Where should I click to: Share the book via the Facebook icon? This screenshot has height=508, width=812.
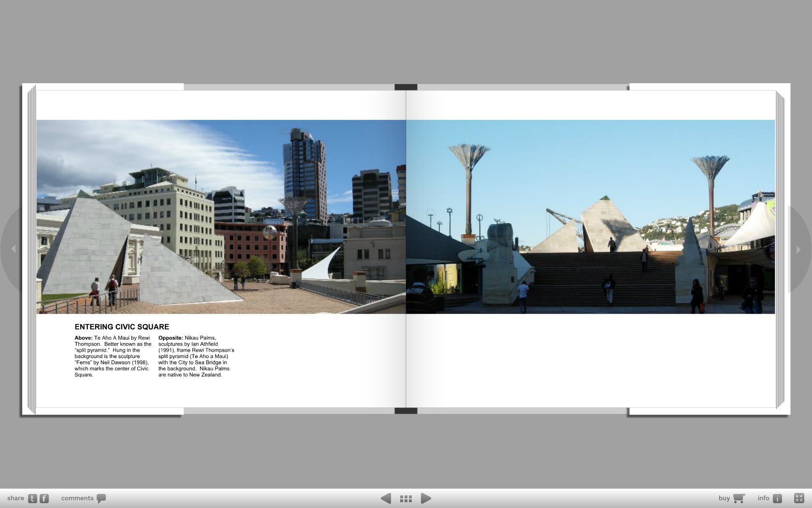(44, 498)
